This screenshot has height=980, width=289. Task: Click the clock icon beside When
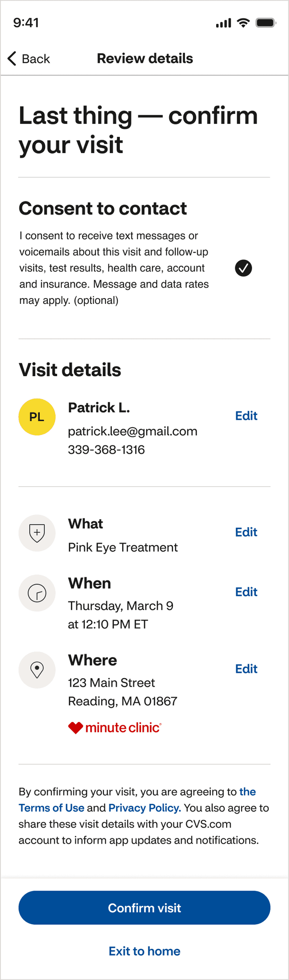click(37, 592)
